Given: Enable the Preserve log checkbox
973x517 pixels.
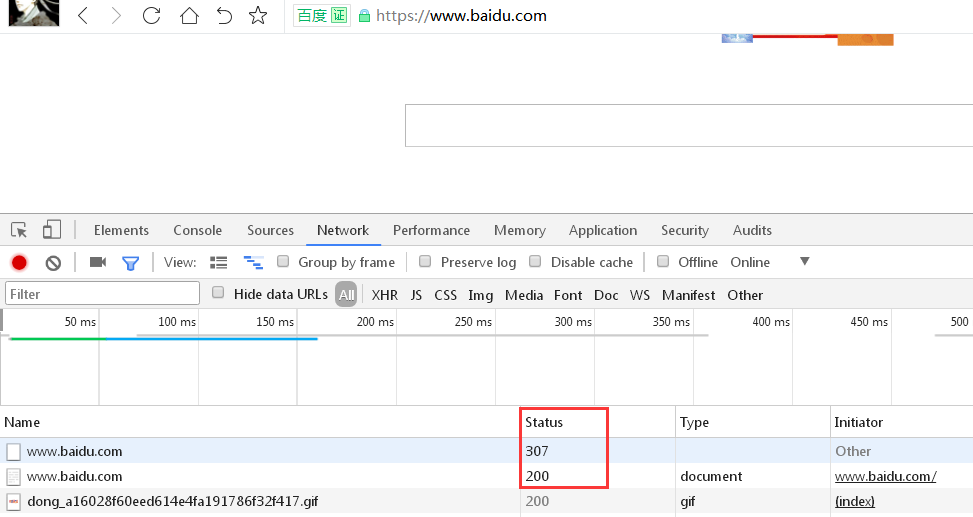Looking at the screenshot, I should (x=425, y=261).
